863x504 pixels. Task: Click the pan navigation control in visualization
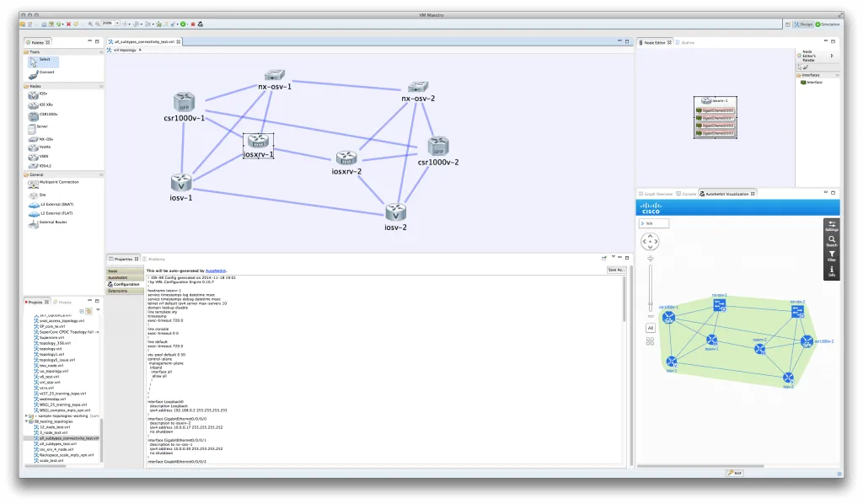click(x=650, y=242)
